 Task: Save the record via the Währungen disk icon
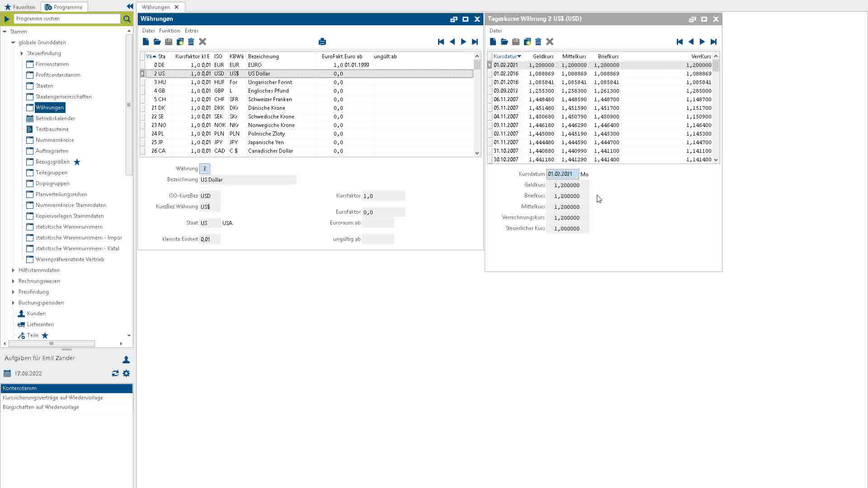point(169,42)
